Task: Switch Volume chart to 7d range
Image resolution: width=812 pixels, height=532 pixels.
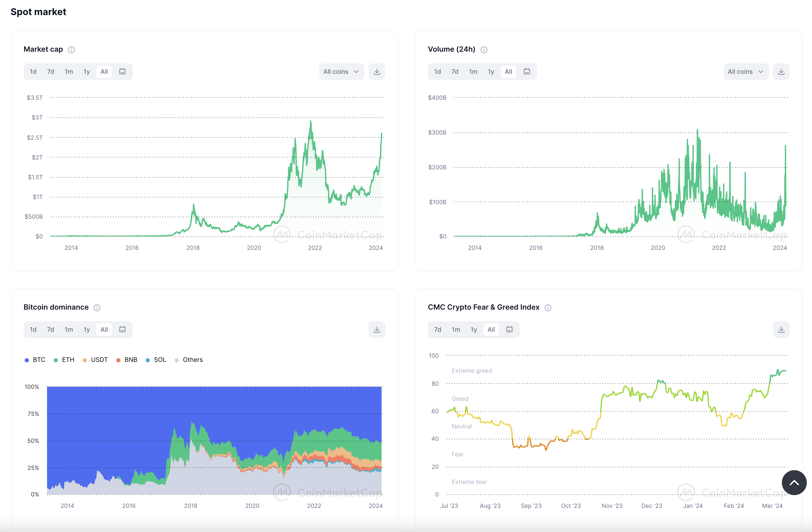Action: click(x=455, y=72)
